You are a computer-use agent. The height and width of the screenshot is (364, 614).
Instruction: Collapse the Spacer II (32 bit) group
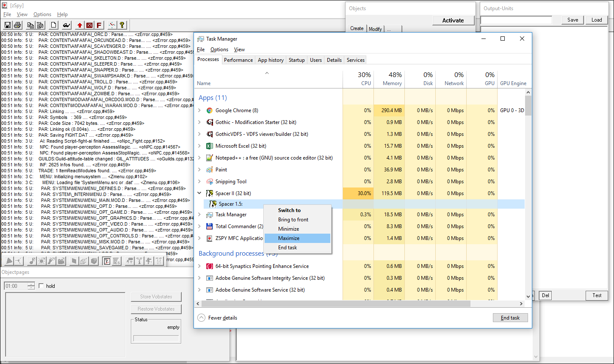[x=199, y=193]
